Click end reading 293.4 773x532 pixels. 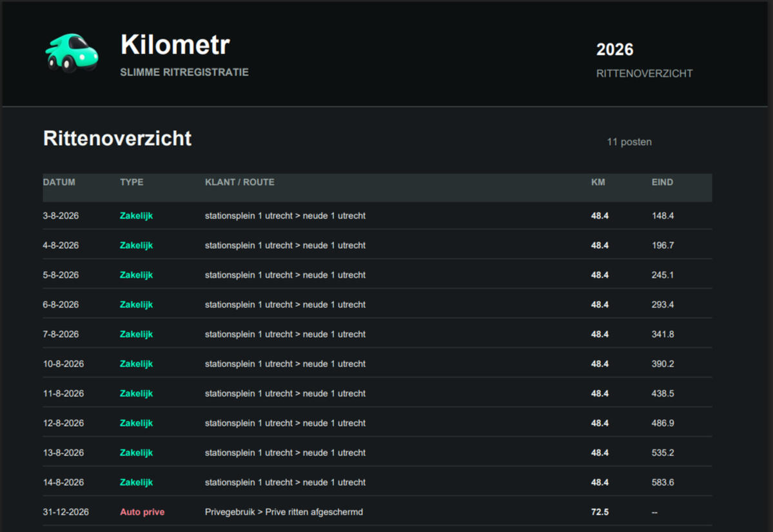click(x=663, y=304)
